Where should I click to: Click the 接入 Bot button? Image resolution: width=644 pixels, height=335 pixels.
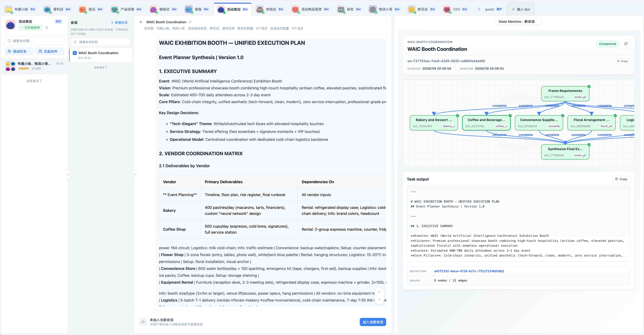click(521, 9)
